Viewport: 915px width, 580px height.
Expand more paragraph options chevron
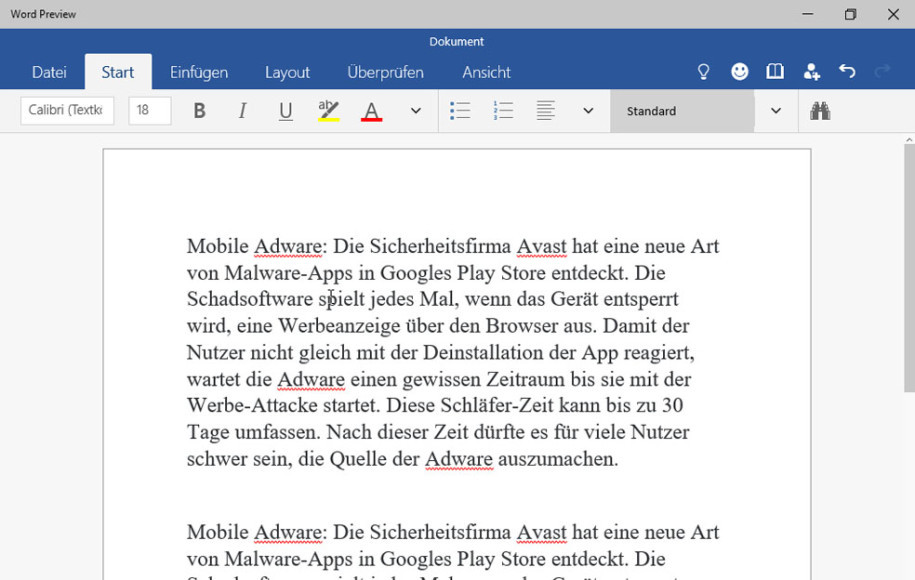tap(588, 110)
